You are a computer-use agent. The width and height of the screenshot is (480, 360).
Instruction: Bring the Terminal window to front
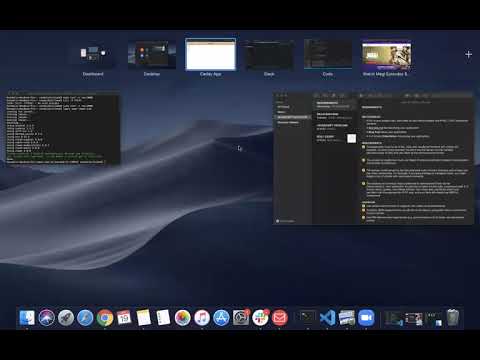click(63, 128)
